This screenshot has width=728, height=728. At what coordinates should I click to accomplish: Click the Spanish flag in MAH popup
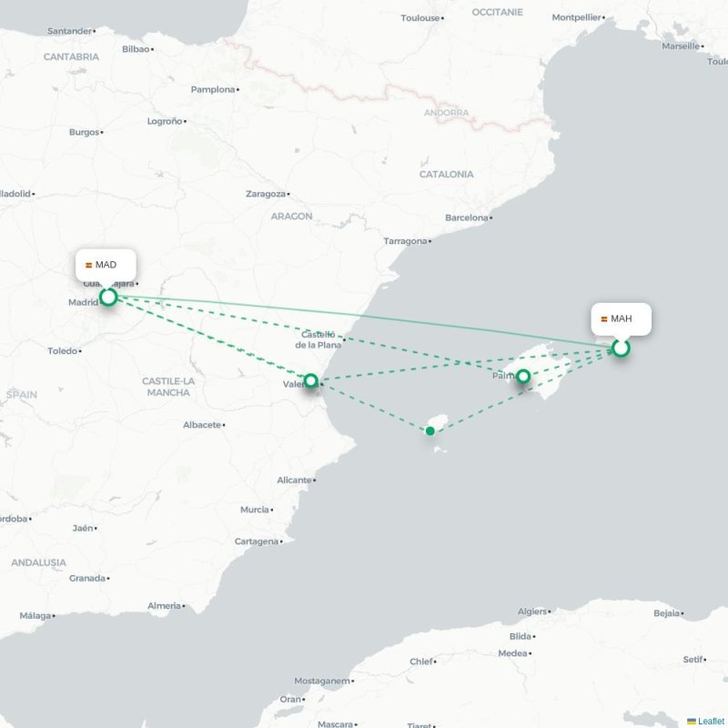[x=604, y=319]
